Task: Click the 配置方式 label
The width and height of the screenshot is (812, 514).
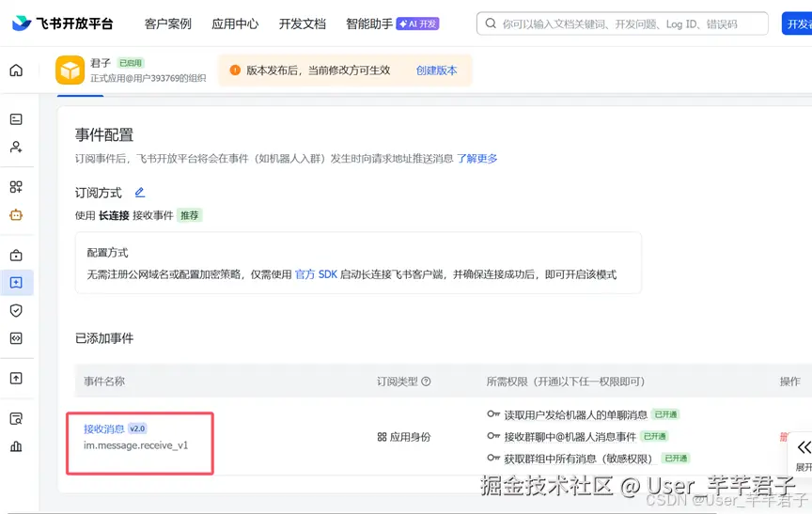Action: (x=107, y=253)
